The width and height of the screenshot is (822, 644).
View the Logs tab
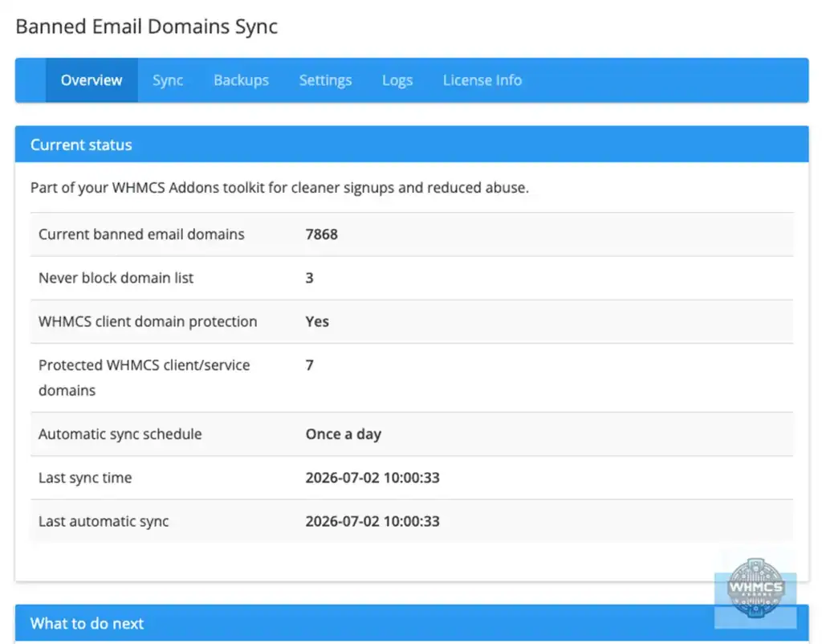(397, 80)
